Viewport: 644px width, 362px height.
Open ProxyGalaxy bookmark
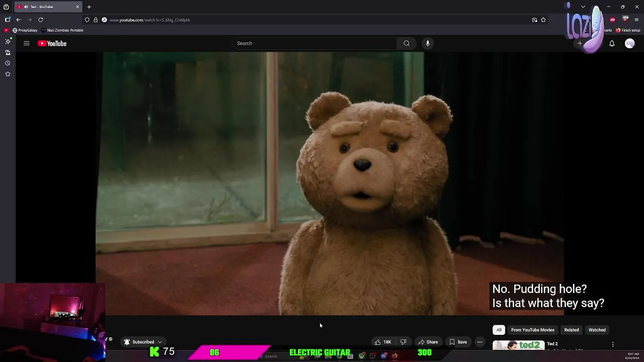pos(25,30)
